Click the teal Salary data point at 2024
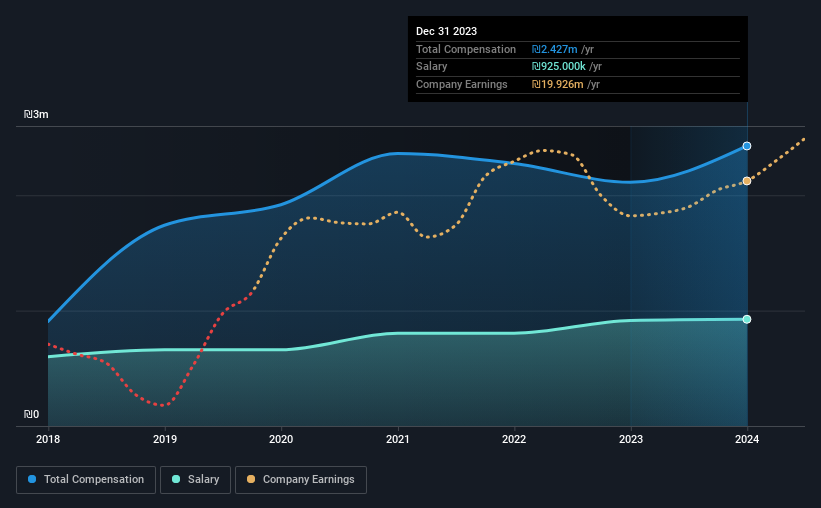This screenshot has width=821, height=508. (747, 319)
